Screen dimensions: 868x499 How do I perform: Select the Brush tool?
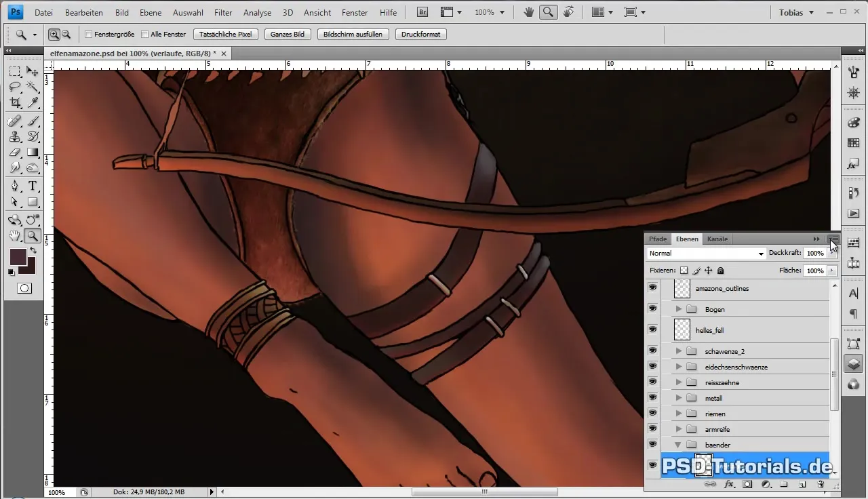33,121
